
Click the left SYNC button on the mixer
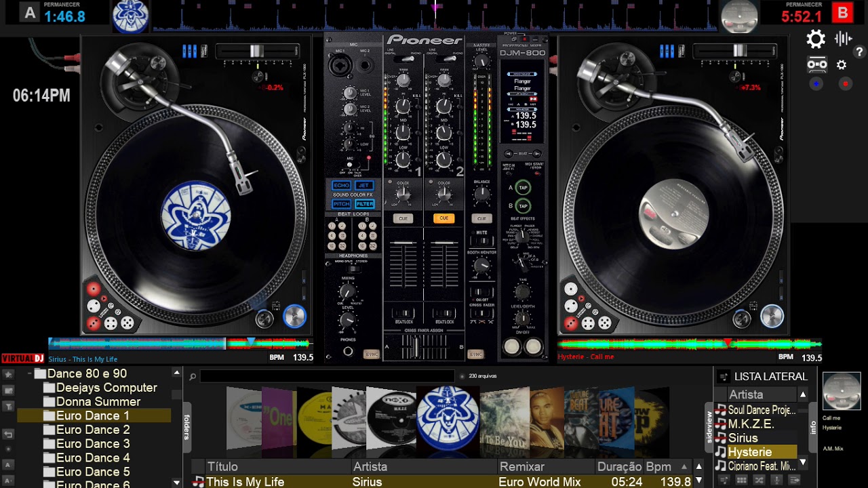point(371,354)
